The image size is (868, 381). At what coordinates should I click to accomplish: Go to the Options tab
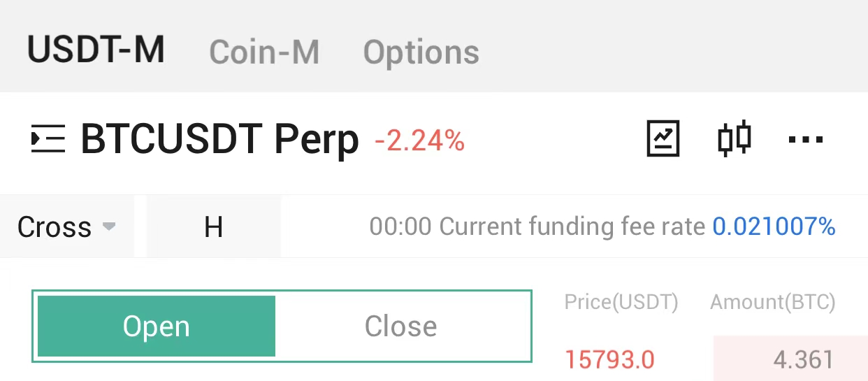coord(421,52)
